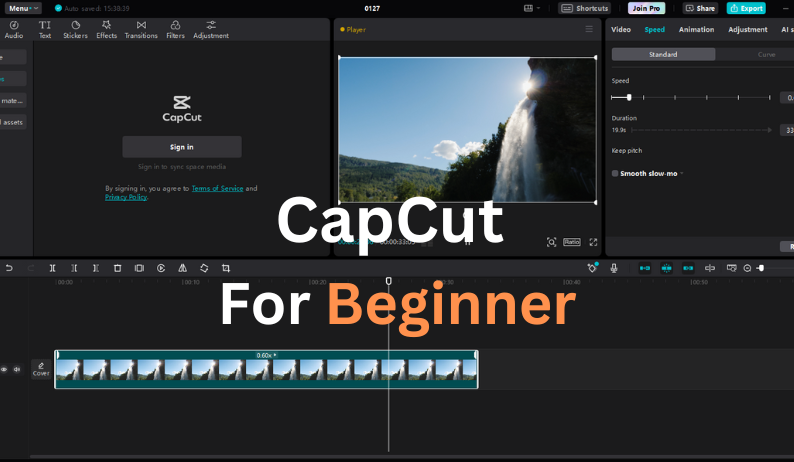
Task: Open the Transitions panel
Action: 141,29
